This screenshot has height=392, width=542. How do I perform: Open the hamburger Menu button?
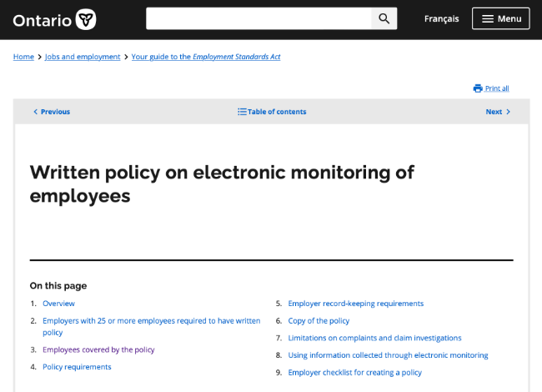click(x=501, y=18)
